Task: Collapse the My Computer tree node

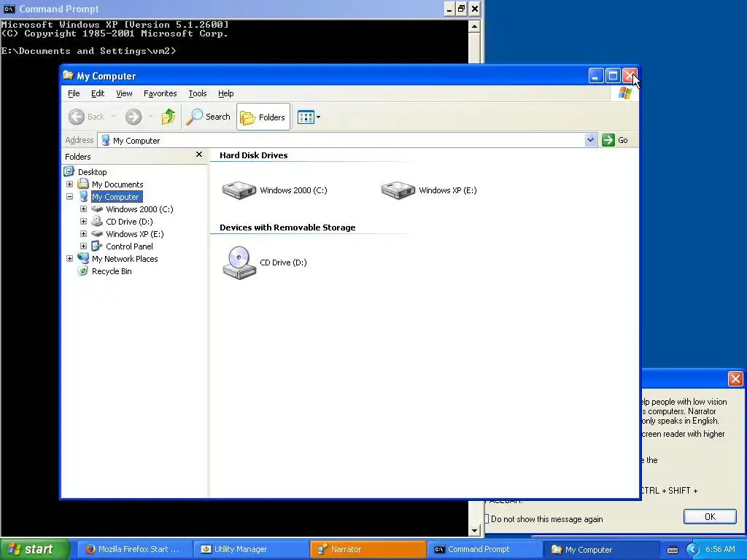Action: pos(69,196)
